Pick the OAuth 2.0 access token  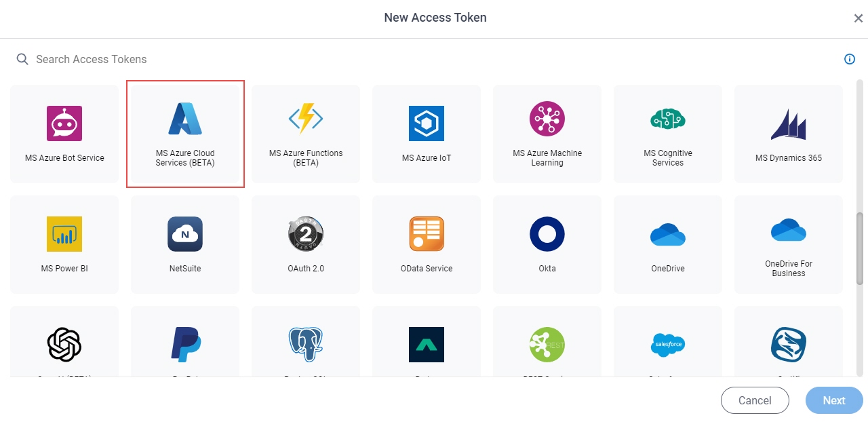(x=306, y=244)
